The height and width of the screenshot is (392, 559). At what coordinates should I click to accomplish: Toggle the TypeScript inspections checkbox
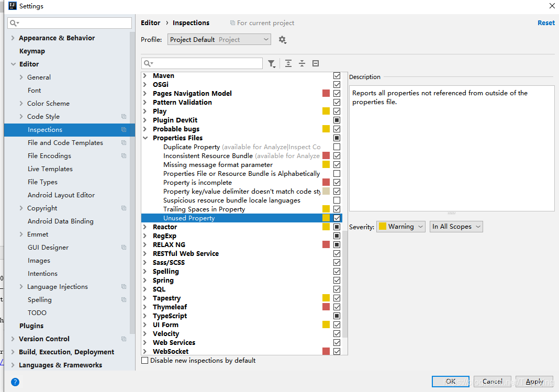coord(337,316)
